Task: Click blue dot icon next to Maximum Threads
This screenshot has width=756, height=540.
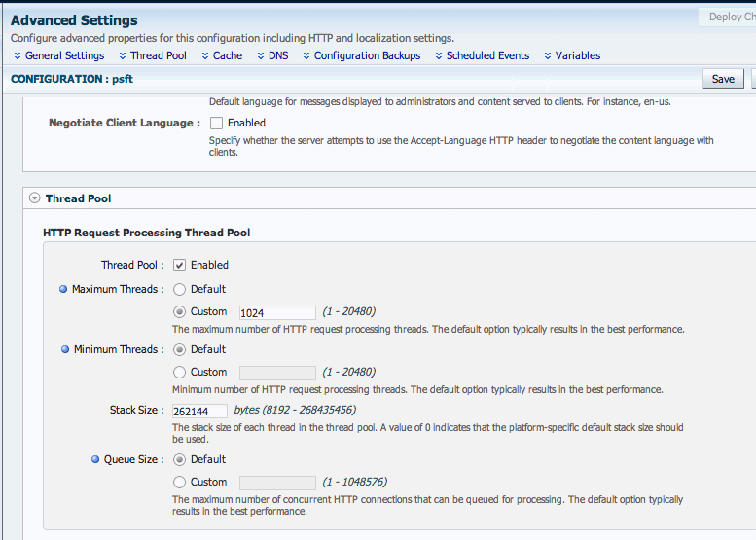Action: (x=63, y=289)
